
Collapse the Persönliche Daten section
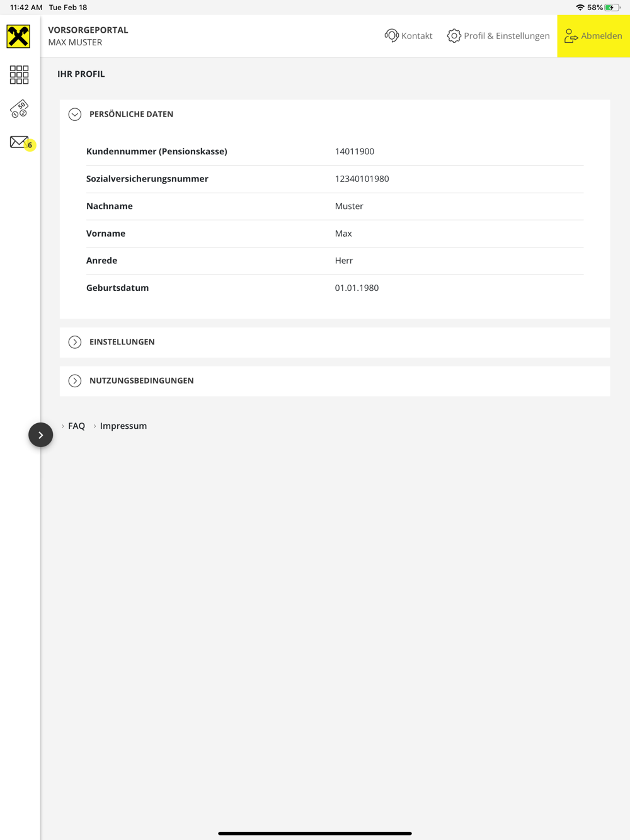pyautogui.click(x=75, y=114)
